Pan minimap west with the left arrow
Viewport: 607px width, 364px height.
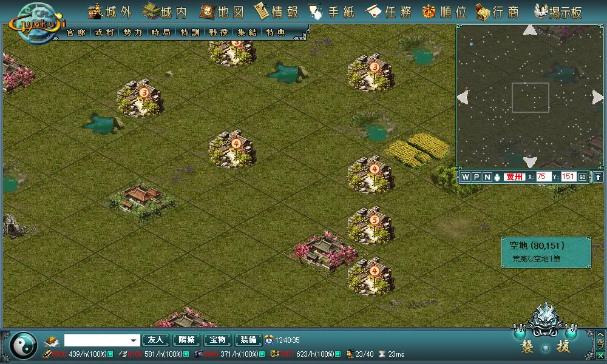coord(463,97)
